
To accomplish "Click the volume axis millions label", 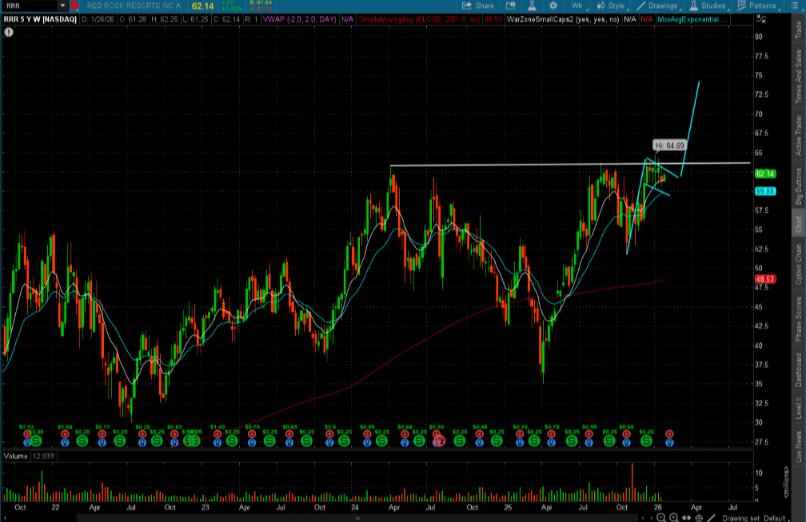I will pyautogui.click(x=786, y=482).
